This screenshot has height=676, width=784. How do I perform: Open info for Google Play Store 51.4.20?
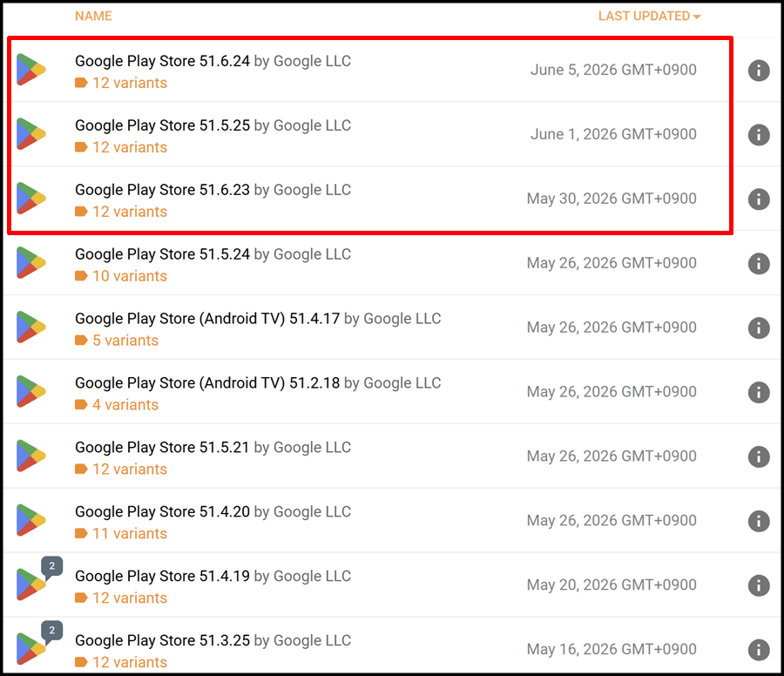coord(759,522)
